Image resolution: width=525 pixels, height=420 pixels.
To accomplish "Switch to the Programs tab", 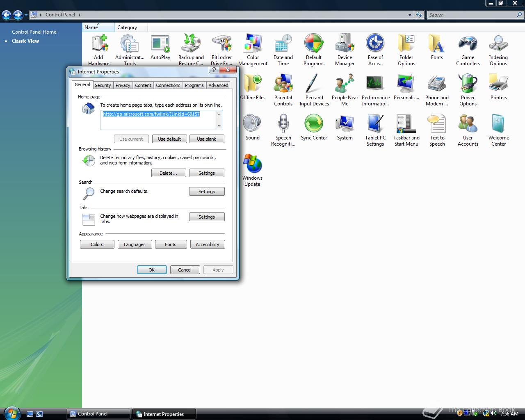I will click(x=194, y=85).
